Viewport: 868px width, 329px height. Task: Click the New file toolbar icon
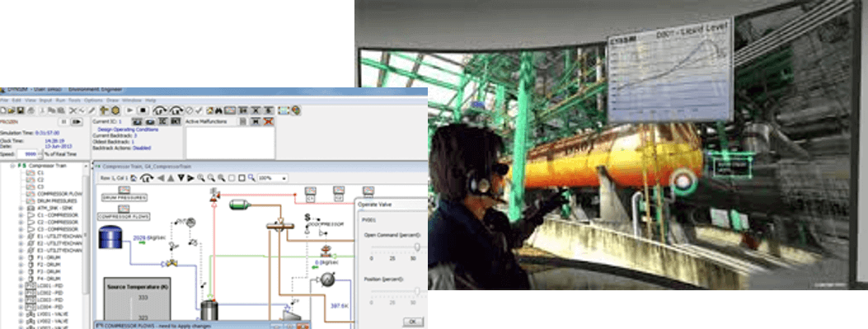click(x=4, y=110)
